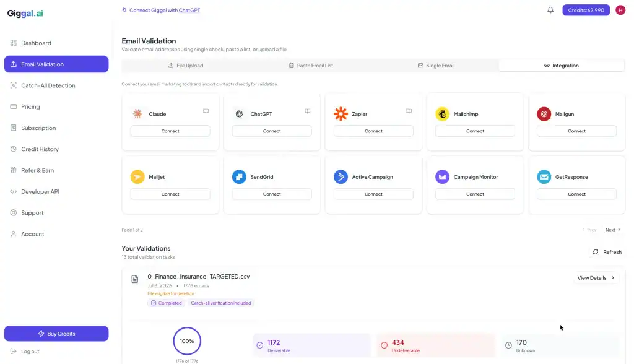The height and width of the screenshot is (364, 634).
Task: Click the Page 1 of 2 text
Action: (x=132, y=230)
